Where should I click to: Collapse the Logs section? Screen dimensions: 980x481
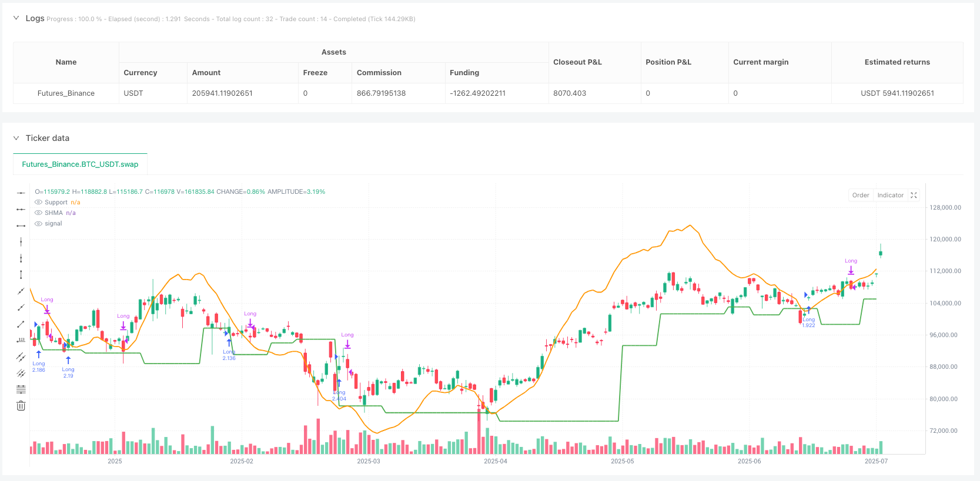tap(16, 18)
